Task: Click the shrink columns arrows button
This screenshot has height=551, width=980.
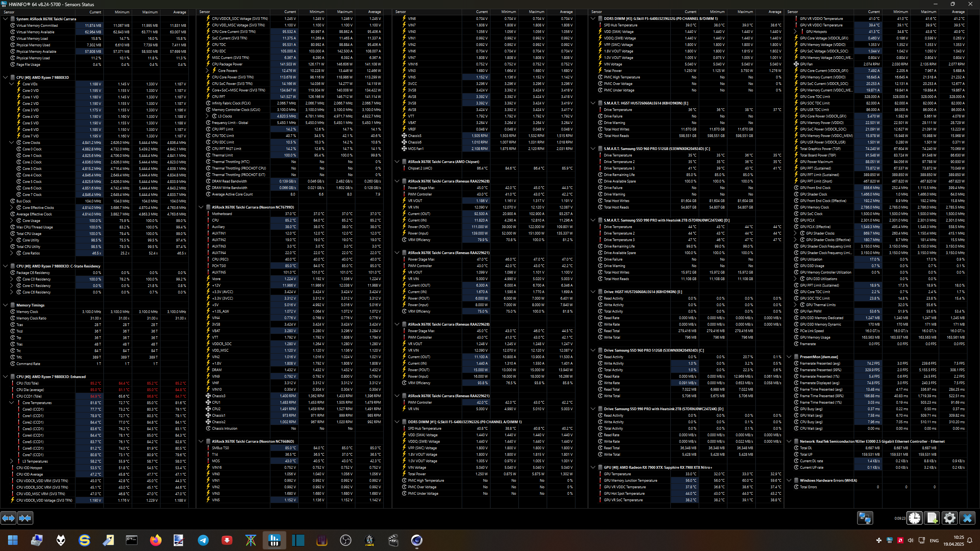Action: tap(25, 518)
